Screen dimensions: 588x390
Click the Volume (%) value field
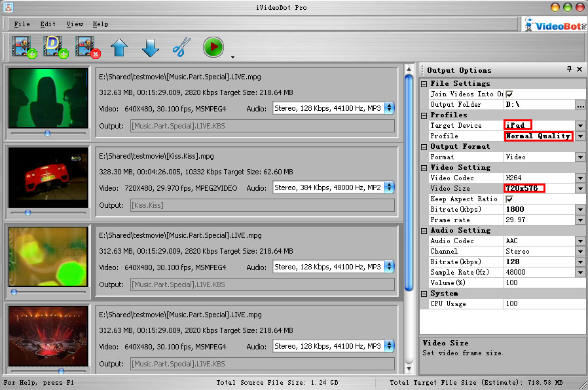pos(544,283)
